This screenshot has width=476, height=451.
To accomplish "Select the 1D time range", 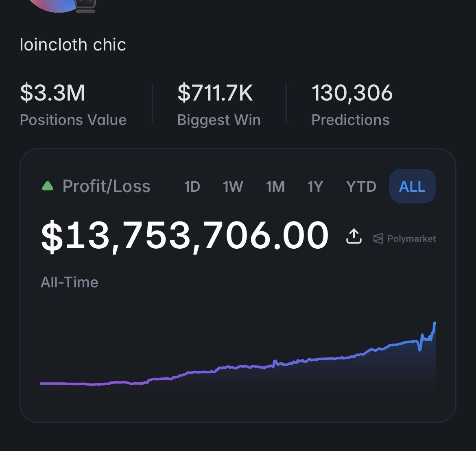I will [192, 186].
